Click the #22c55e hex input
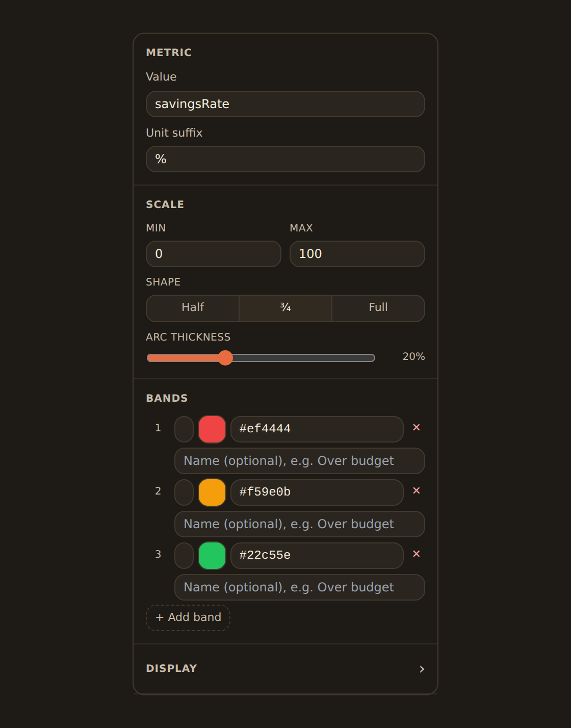Image resolution: width=571 pixels, height=728 pixels. (317, 556)
